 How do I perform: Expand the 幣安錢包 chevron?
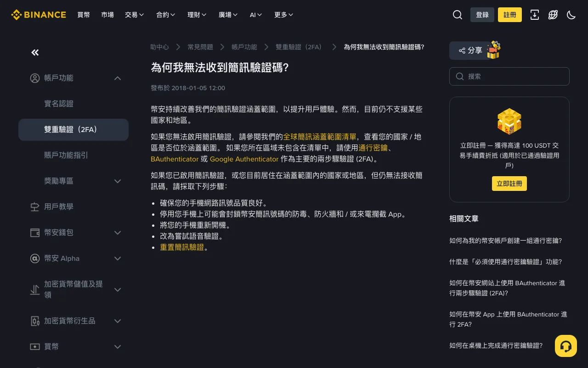click(118, 233)
